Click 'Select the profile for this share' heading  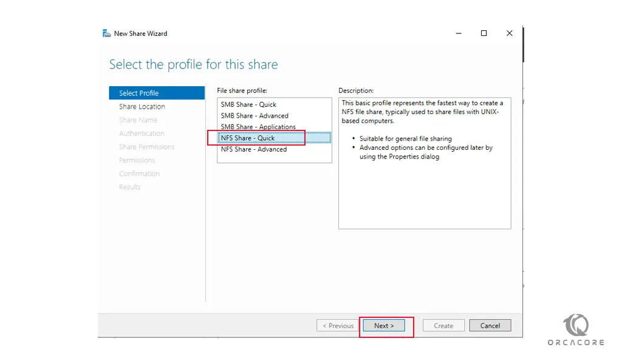point(194,64)
